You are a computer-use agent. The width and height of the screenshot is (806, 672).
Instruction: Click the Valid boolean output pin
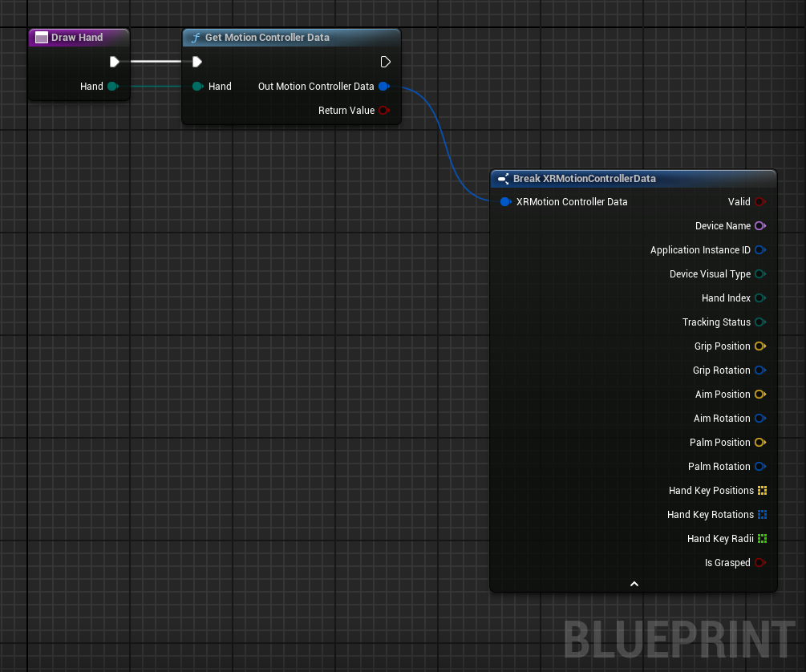760,202
